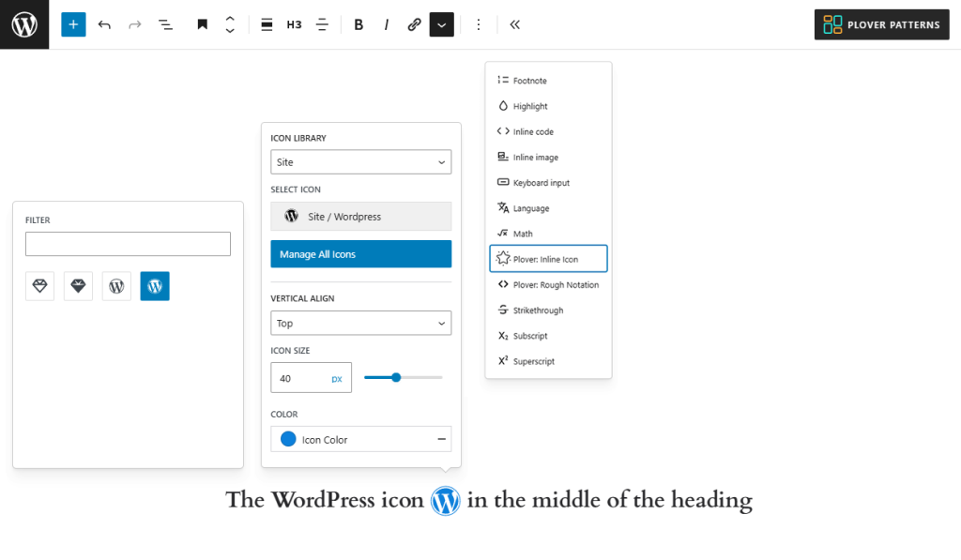The height and width of the screenshot is (560, 961).
Task: Select the Undo arrow in the toolbar
Action: click(x=104, y=24)
